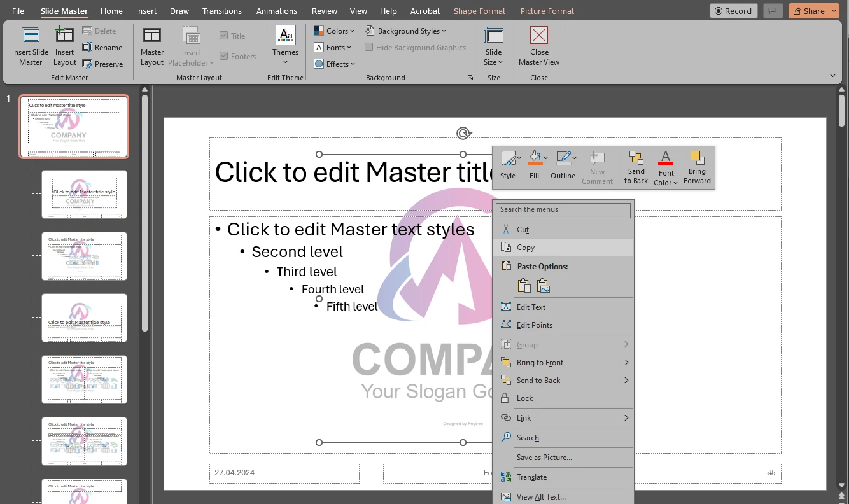Select the Insert Slide Master icon
The height and width of the screenshot is (504, 849).
(x=30, y=45)
